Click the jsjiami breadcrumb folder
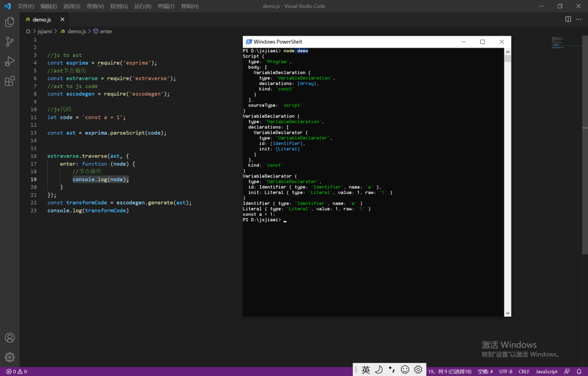This screenshot has height=376, width=588. (x=45, y=31)
